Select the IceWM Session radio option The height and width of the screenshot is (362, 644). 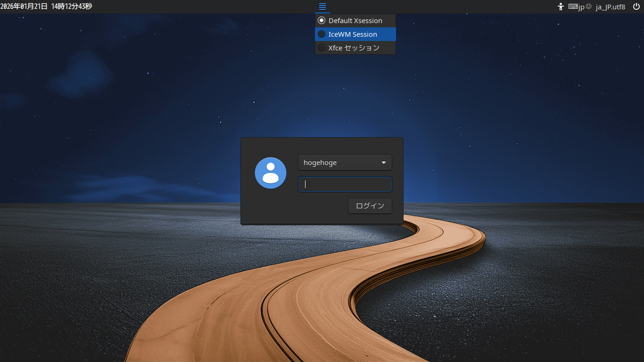pyautogui.click(x=355, y=34)
